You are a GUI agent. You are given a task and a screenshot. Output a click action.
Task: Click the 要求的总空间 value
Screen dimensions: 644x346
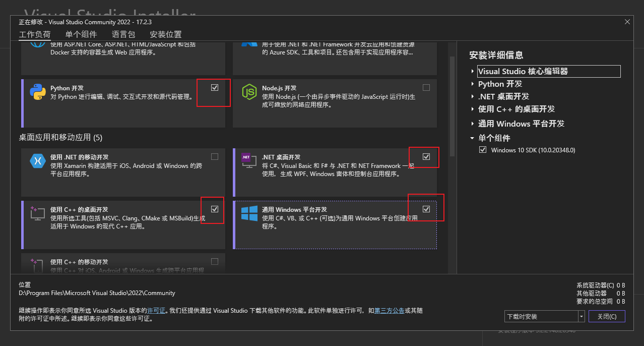(621, 302)
